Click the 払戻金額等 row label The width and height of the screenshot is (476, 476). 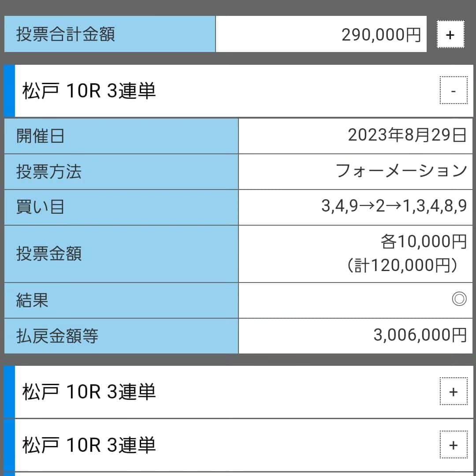point(57,336)
